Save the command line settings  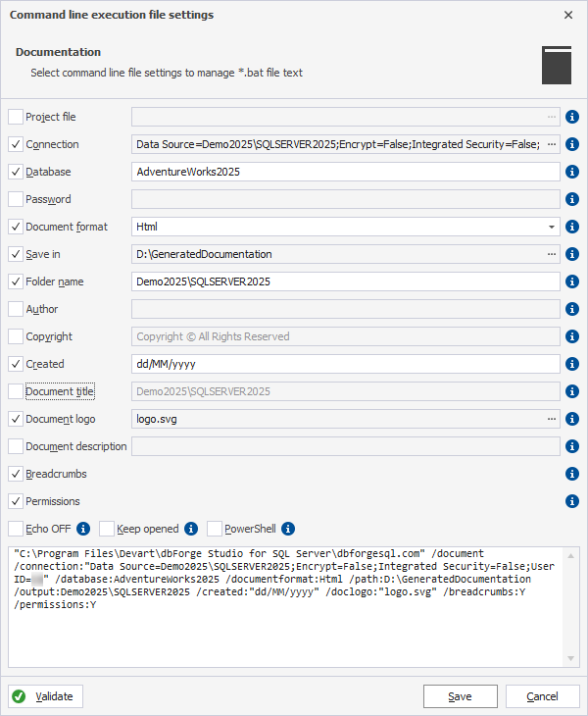[x=461, y=696]
